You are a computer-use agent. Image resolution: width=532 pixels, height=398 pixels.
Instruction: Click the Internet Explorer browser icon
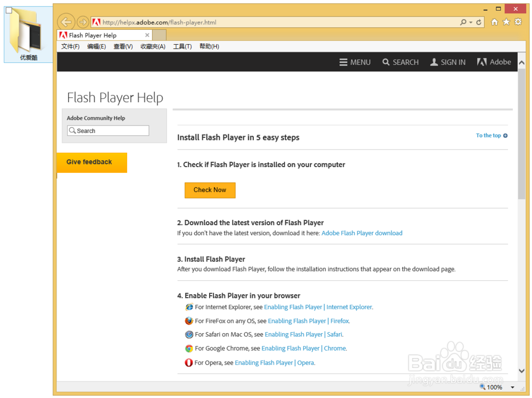[x=189, y=307]
